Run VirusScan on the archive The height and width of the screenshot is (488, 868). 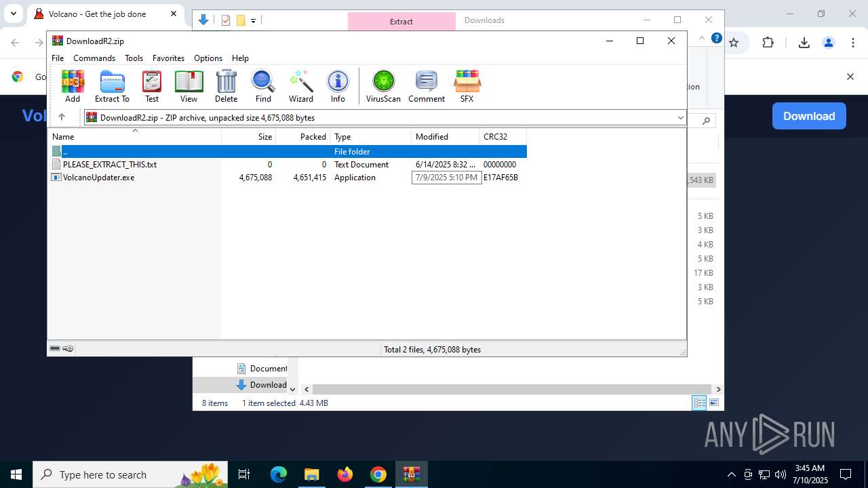(383, 86)
